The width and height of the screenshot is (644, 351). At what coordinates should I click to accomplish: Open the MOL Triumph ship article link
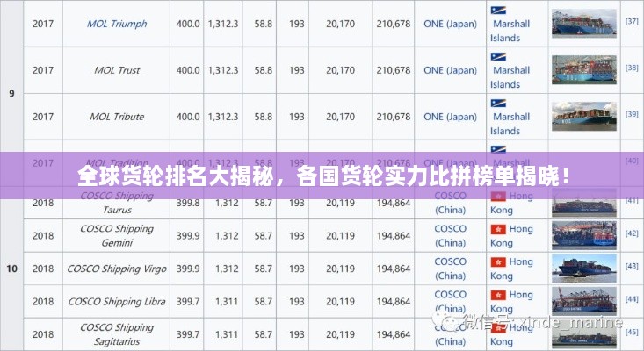[117, 24]
